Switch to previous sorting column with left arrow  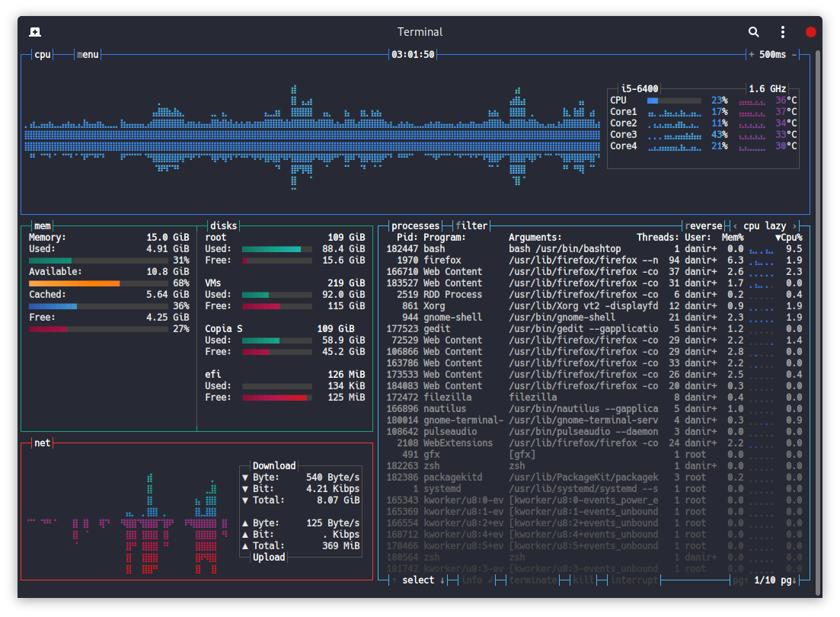tap(735, 226)
